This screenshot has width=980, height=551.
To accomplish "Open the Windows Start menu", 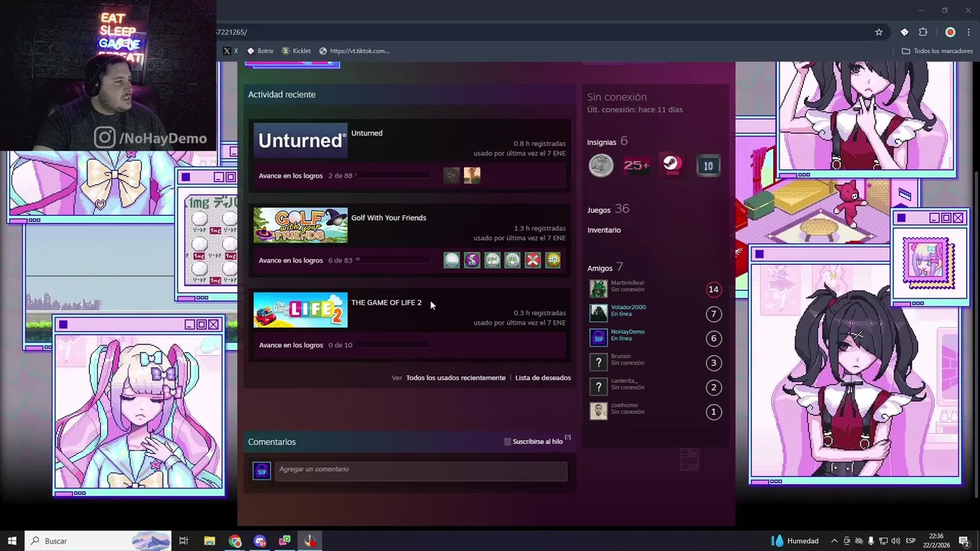I will pos(11,541).
